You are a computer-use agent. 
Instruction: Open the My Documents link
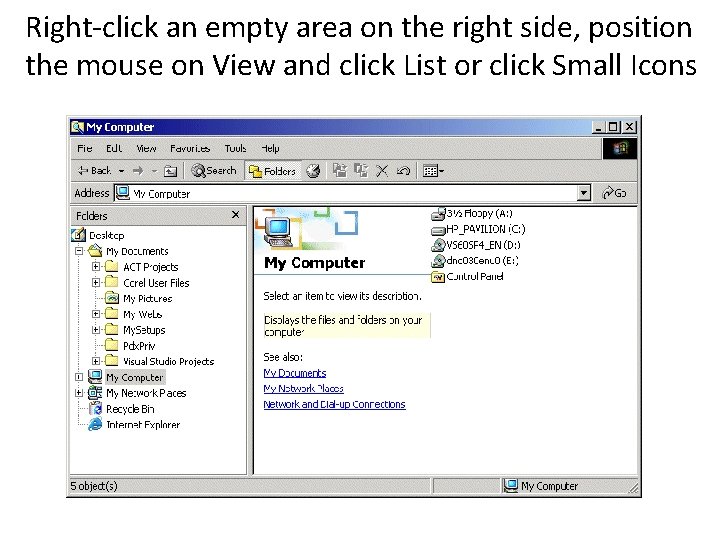[295, 373]
